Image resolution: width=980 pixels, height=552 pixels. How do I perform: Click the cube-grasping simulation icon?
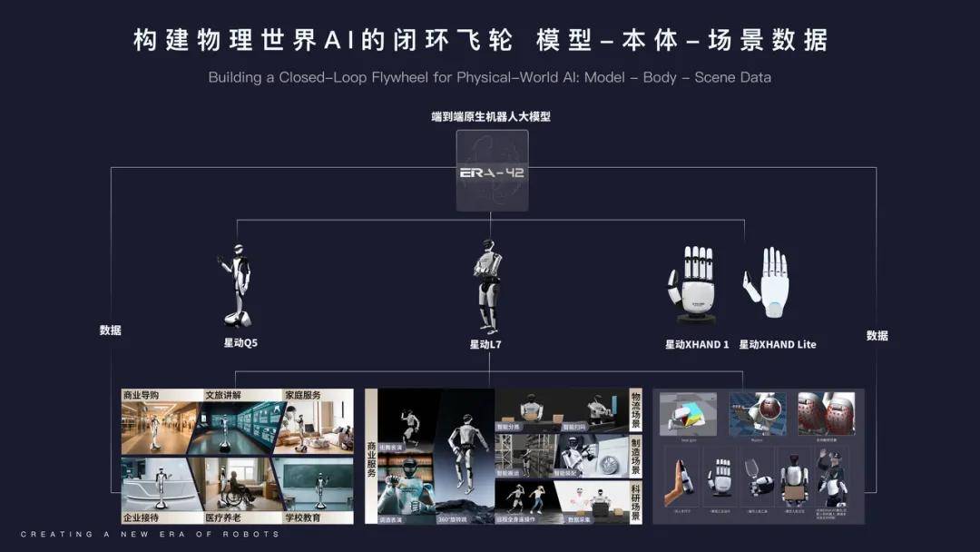[689, 414]
